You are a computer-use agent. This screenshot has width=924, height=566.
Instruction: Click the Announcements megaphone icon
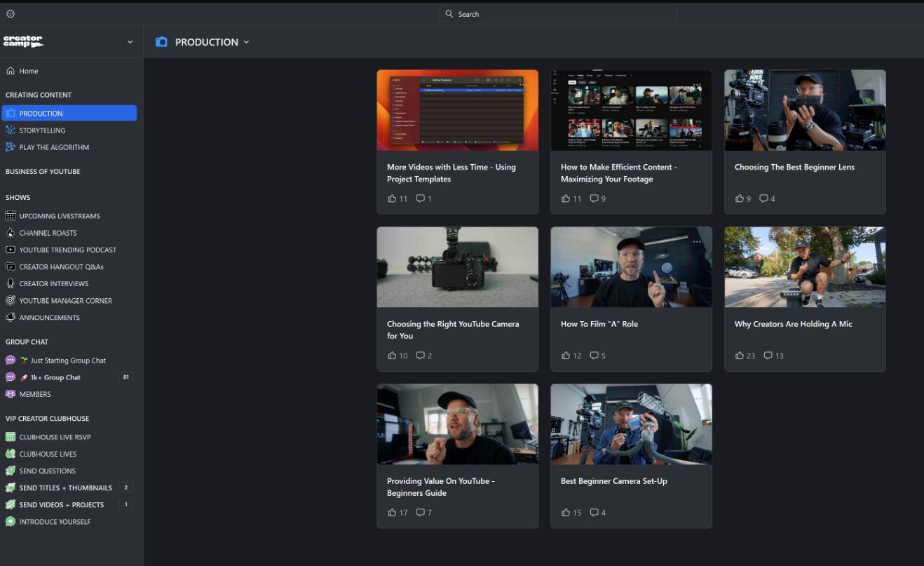[11, 318]
